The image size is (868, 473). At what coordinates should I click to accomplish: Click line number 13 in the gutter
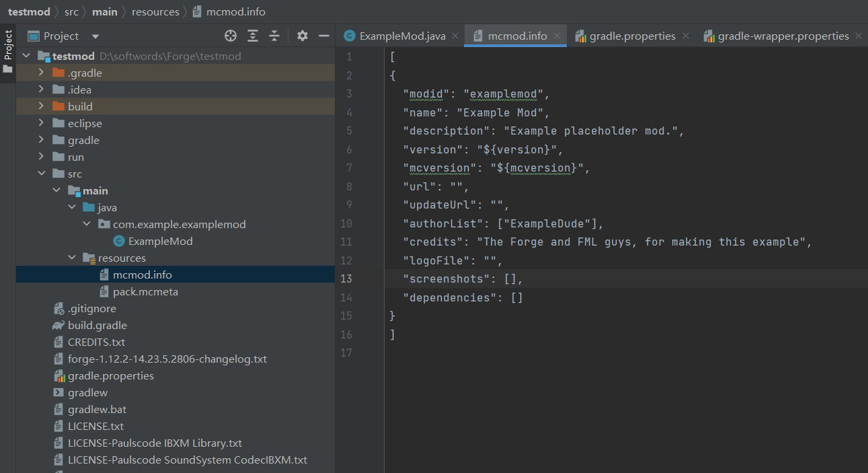[x=346, y=279]
